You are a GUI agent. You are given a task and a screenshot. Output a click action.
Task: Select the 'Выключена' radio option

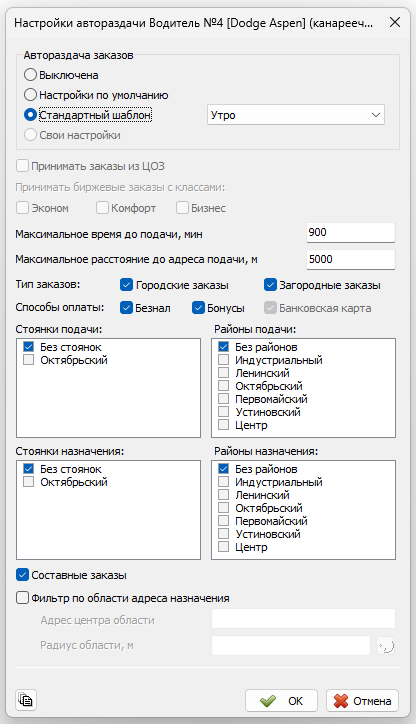(x=30, y=75)
